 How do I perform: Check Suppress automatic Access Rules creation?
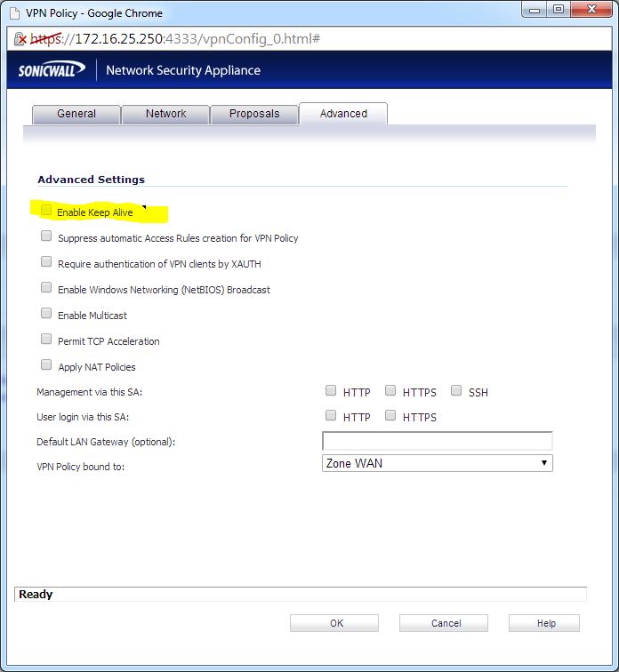pos(46,236)
